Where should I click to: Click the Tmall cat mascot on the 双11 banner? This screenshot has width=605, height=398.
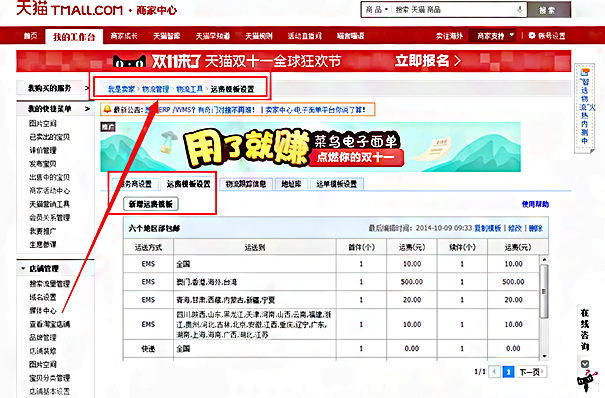(129, 61)
